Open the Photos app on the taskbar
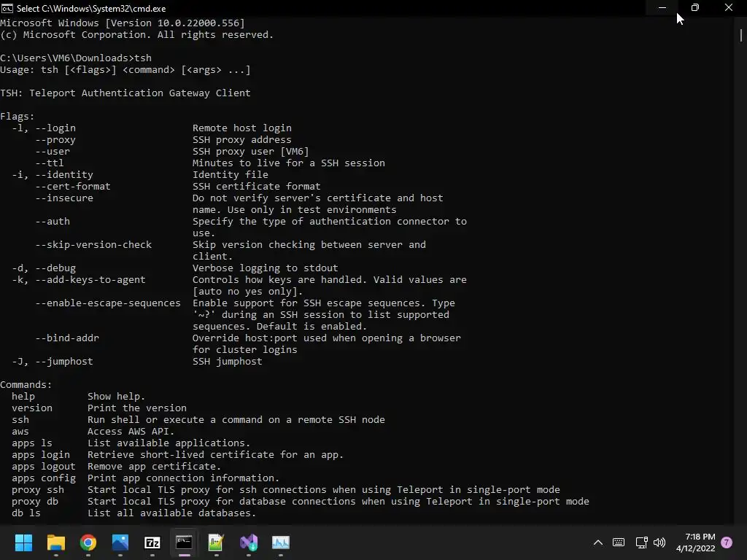This screenshot has width=747, height=560. tap(120, 542)
